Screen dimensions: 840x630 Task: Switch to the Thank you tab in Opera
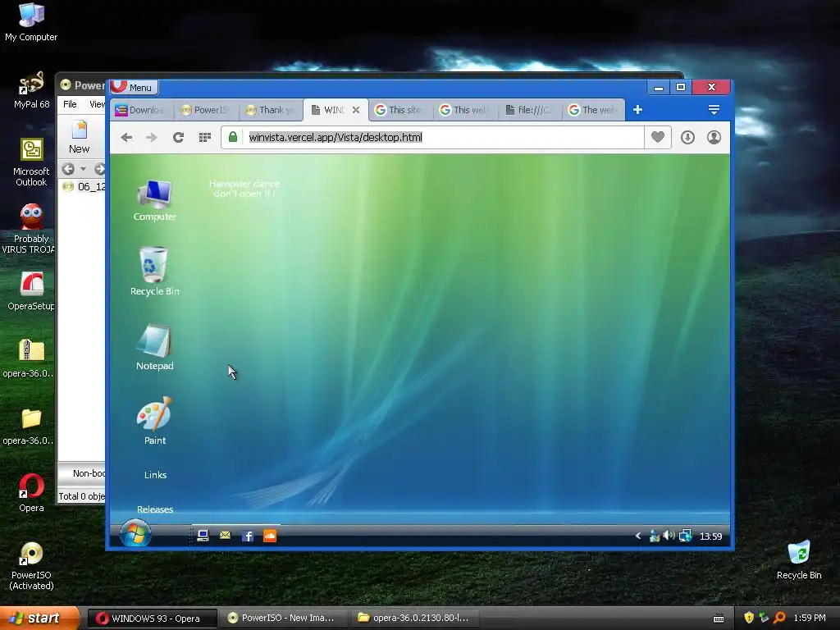tap(272, 110)
